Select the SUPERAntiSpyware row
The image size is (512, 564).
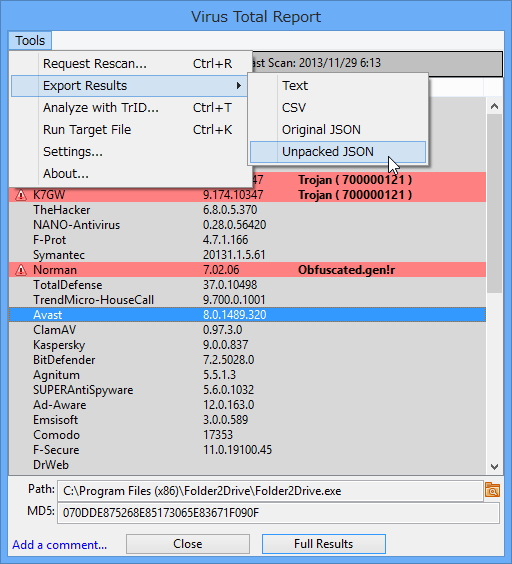(247, 390)
